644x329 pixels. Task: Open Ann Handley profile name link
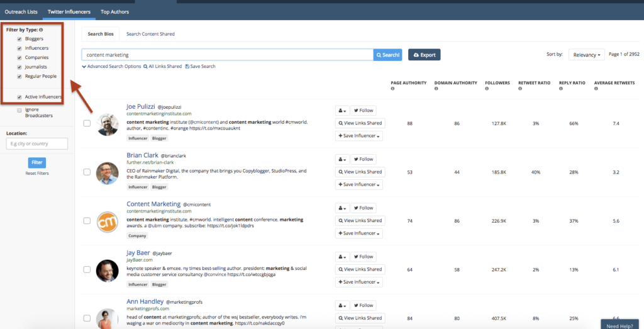[x=145, y=301]
